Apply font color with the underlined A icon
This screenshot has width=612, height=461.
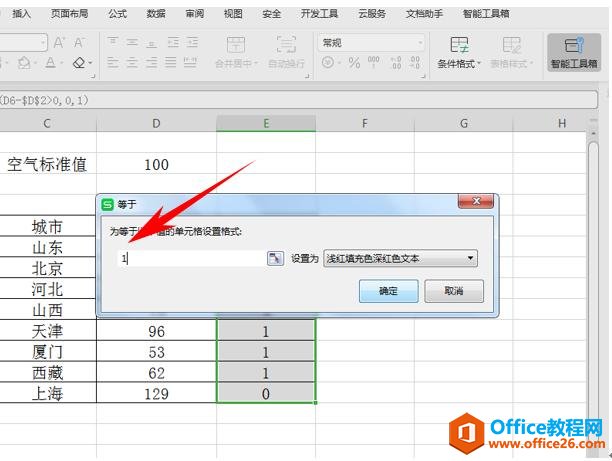point(50,62)
